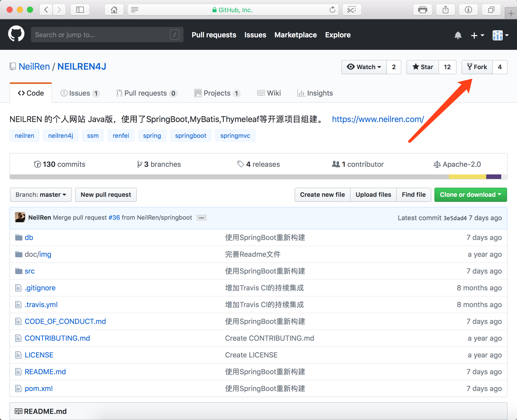Go back with the Safari back arrow
This screenshot has height=420, width=517.
pyautogui.click(x=46, y=10)
